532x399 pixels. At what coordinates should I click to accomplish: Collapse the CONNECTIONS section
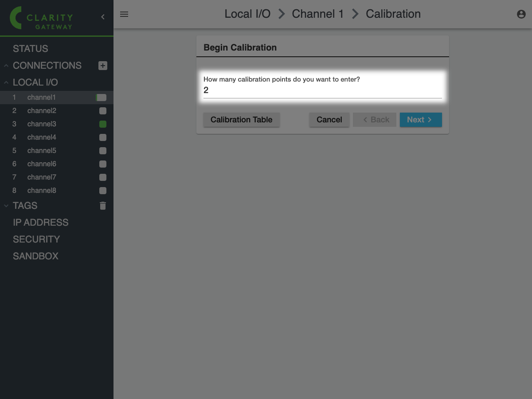[x=6, y=66]
